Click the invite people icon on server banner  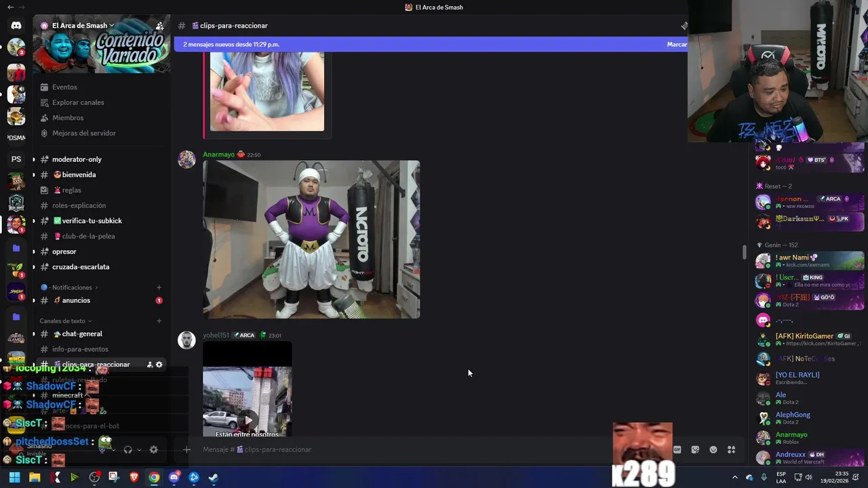pos(159,26)
